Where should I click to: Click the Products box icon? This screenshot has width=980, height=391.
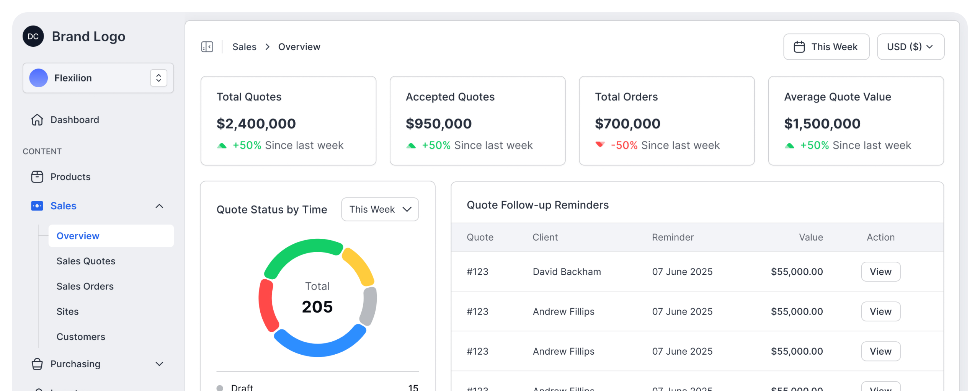pyautogui.click(x=37, y=177)
